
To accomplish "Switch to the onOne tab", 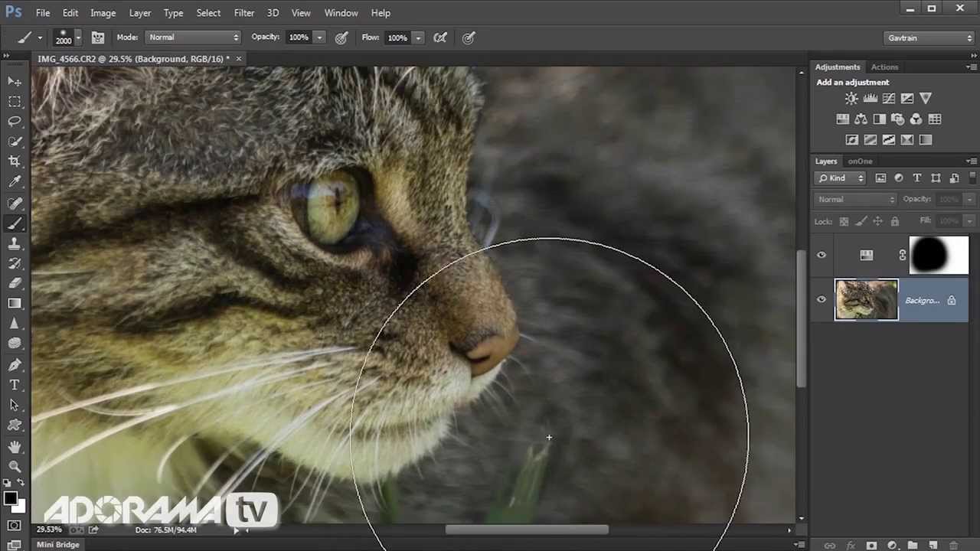I will click(860, 161).
